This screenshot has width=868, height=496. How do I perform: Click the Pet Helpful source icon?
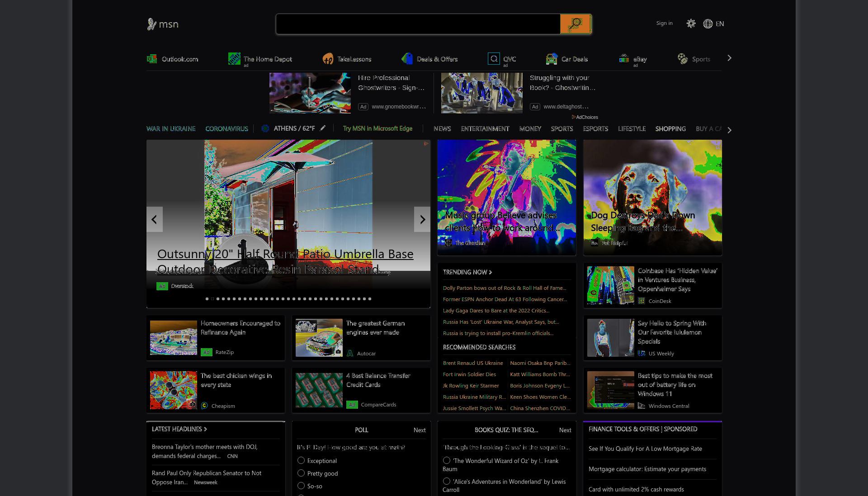click(x=594, y=243)
